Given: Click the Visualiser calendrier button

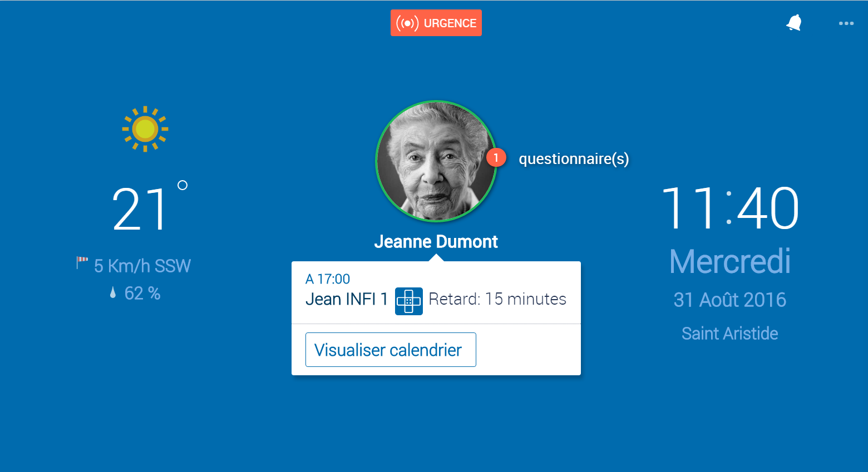Looking at the screenshot, I should tap(391, 350).
